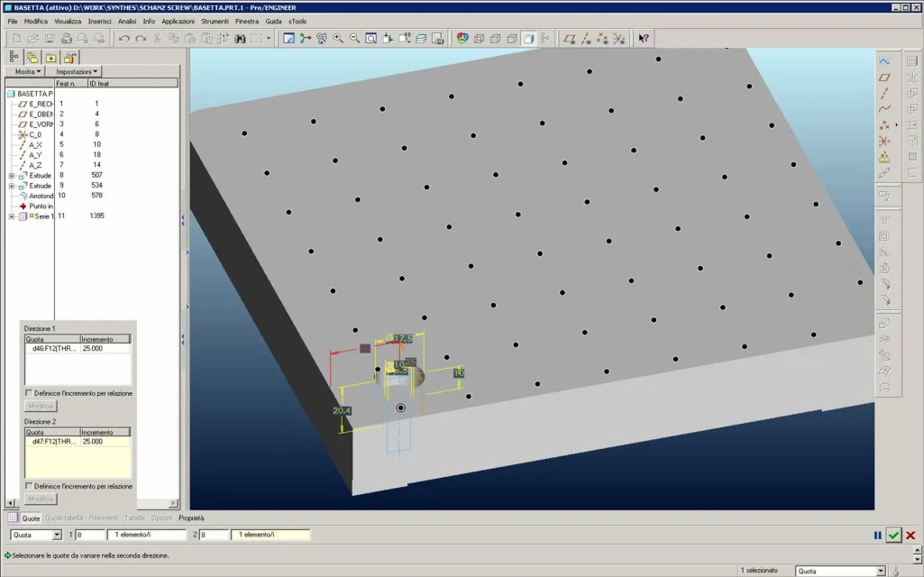The height and width of the screenshot is (577, 924).
Task: Select the Datum Axis tool in right toolbar
Action: (x=884, y=93)
